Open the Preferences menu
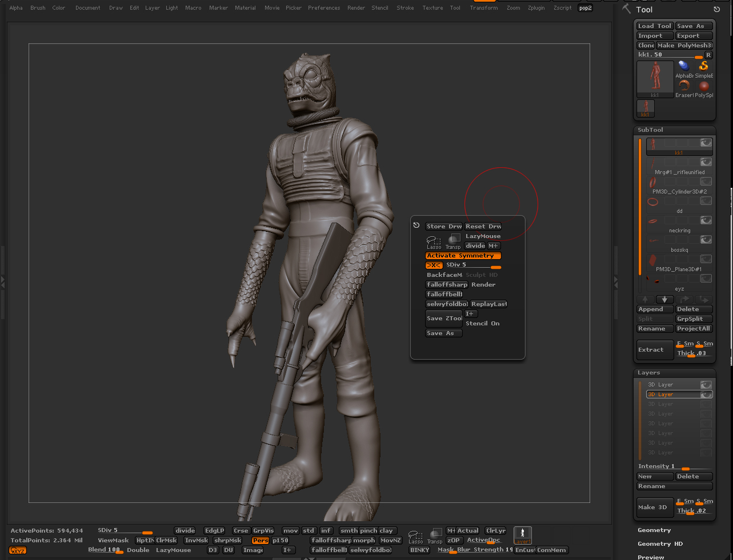The height and width of the screenshot is (560, 733). [x=324, y=8]
